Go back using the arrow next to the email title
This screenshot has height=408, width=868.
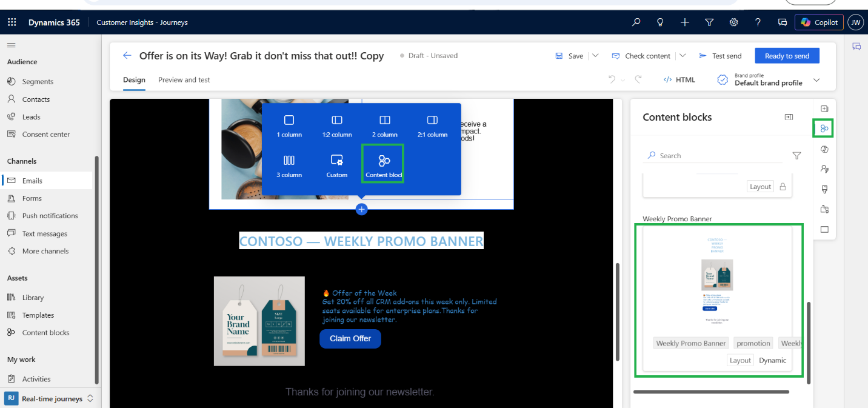(x=127, y=55)
